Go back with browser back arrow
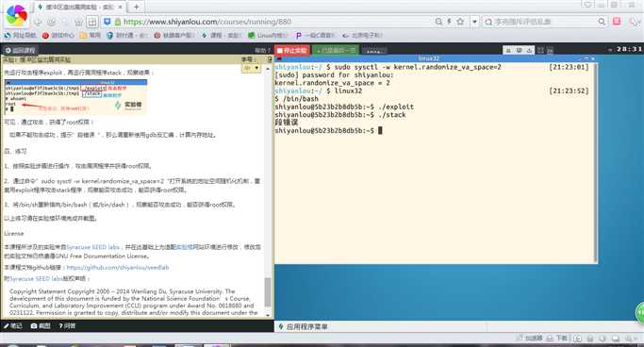The width and height of the screenshot is (644, 347). click(38, 23)
